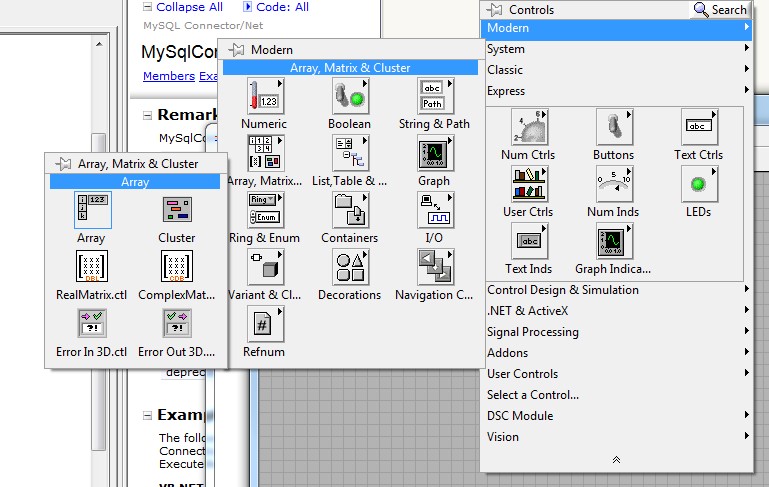769x487 pixels.
Task: Open the LEDs express palette
Action: click(699, 184)
